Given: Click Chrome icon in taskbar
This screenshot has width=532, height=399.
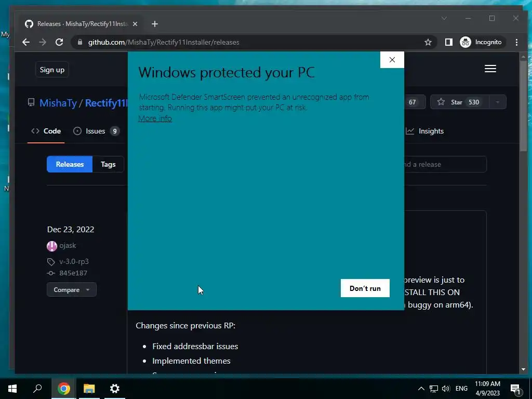Looking at the screenshot, I should point(63,389).
